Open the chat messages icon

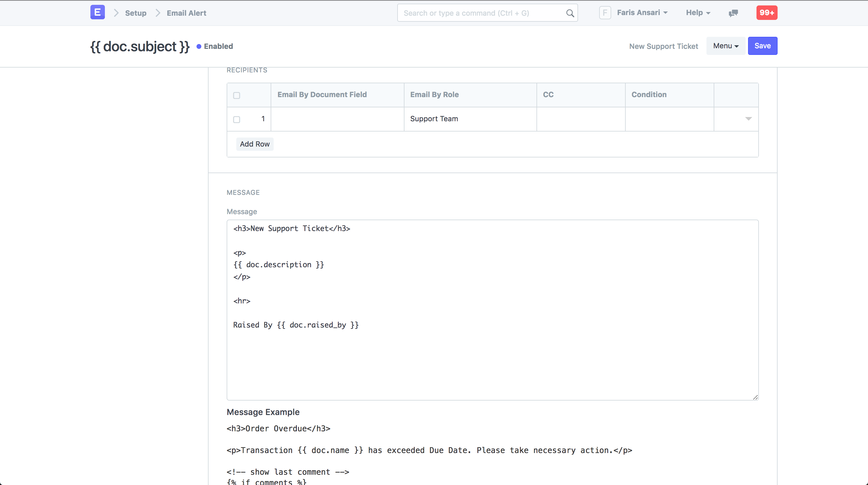(x=733, y=13)
